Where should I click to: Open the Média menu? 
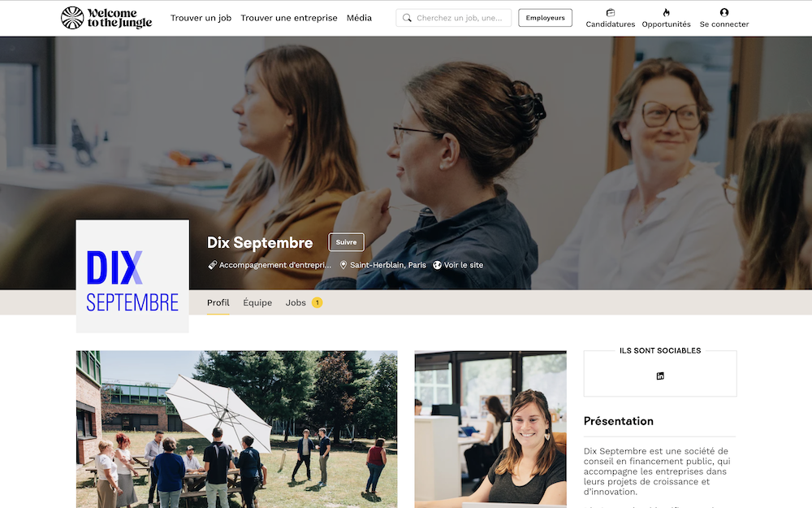point(359,18)
